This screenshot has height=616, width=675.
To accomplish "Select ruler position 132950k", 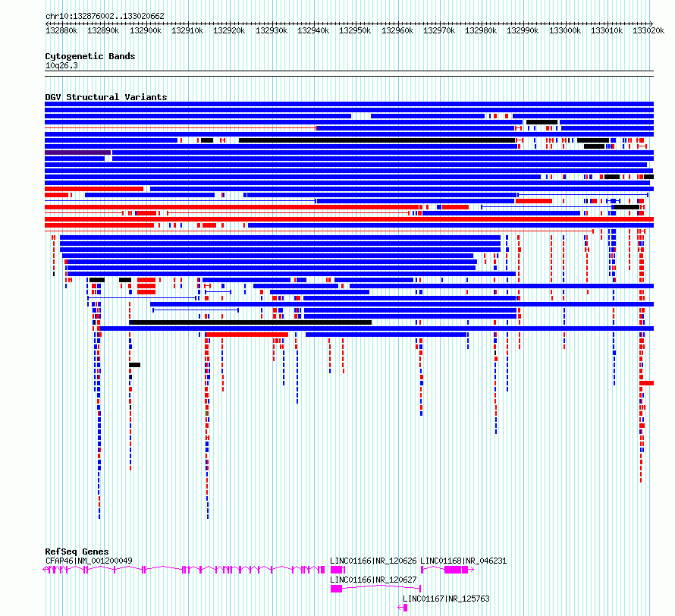I will point(355,30).
